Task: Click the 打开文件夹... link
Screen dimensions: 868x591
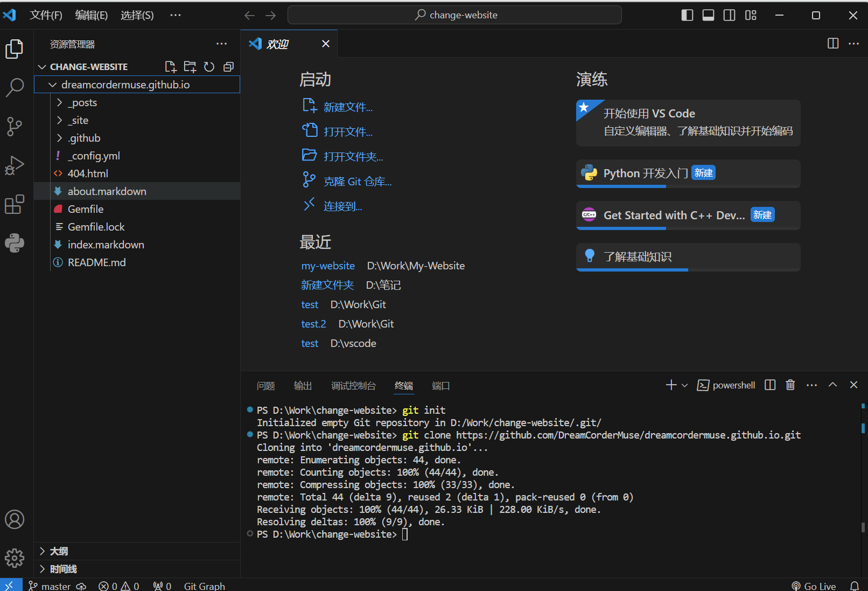Action: click(x=353, y=157)
